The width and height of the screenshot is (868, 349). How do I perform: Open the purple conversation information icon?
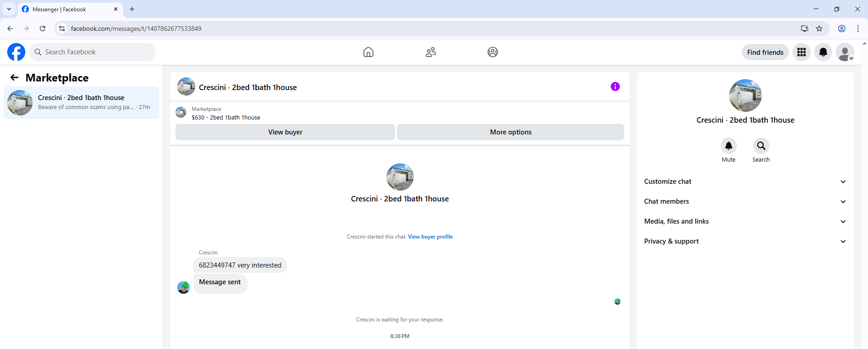pyautogui.click(x=615, y=86)
